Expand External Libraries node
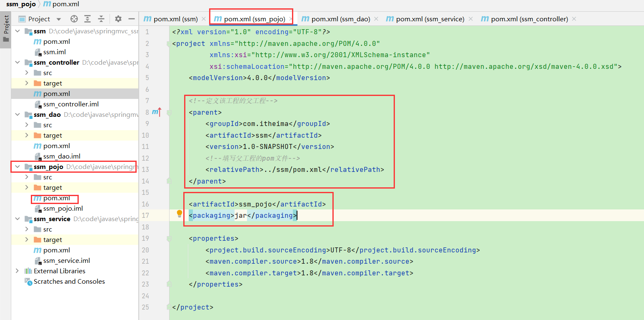Image resolution: width=644 pixels, height=320 pixels. coord(17,271)
